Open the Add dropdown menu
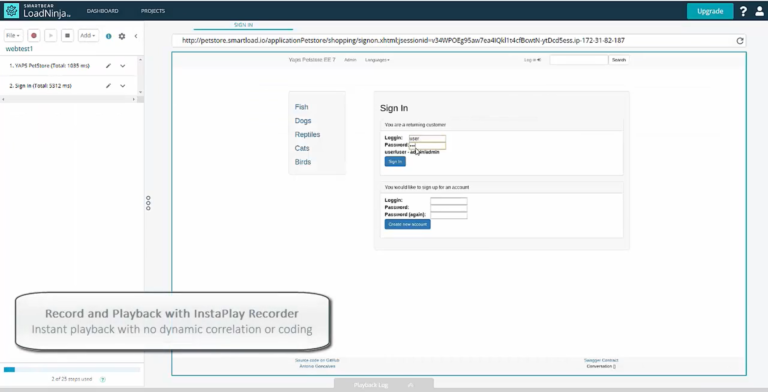This screenshot has width=768, height=392. point(88,36)
